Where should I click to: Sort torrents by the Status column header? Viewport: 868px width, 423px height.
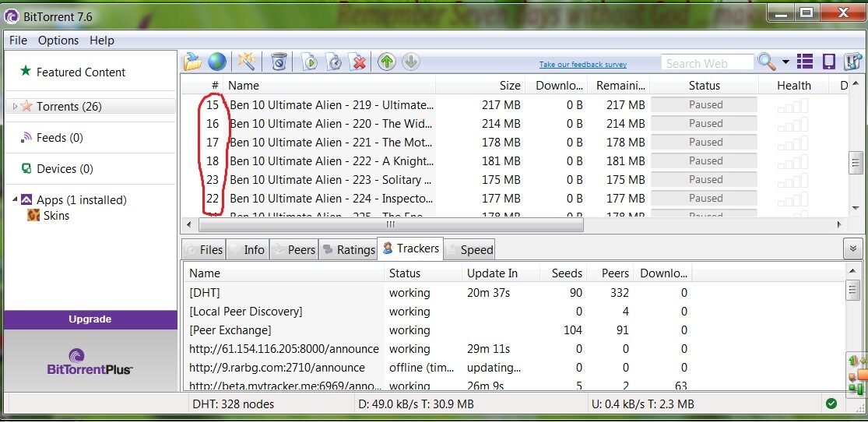point(705,85)
